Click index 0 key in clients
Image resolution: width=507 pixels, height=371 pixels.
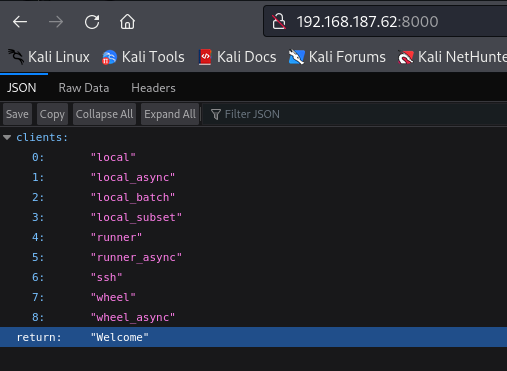point(38,157)
